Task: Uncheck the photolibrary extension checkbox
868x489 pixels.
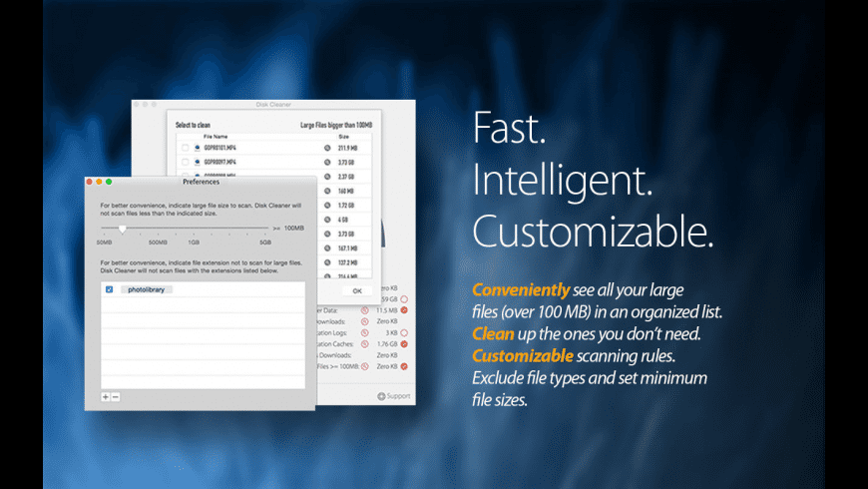Action: tap(109, 289)
